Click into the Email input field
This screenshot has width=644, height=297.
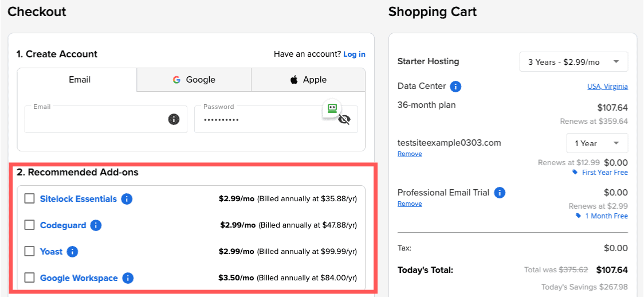click(x=105, y=119)
